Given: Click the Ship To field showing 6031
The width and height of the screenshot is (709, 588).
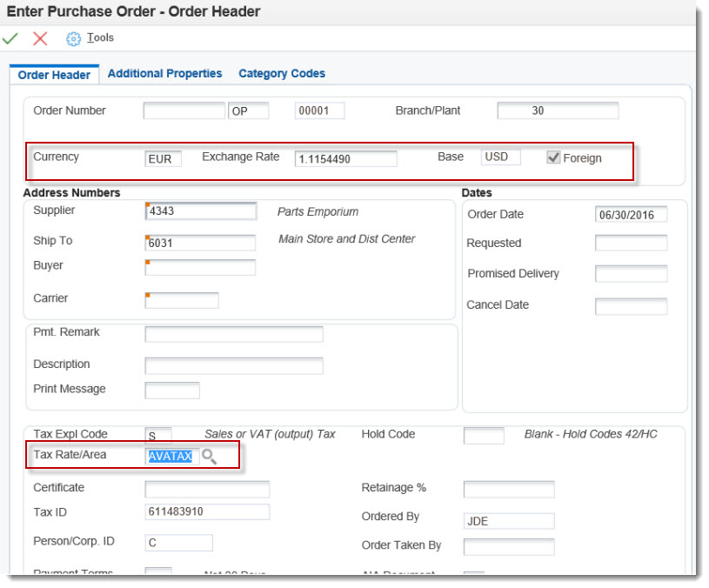Looking at the screenshot, I should pos(200,243).
